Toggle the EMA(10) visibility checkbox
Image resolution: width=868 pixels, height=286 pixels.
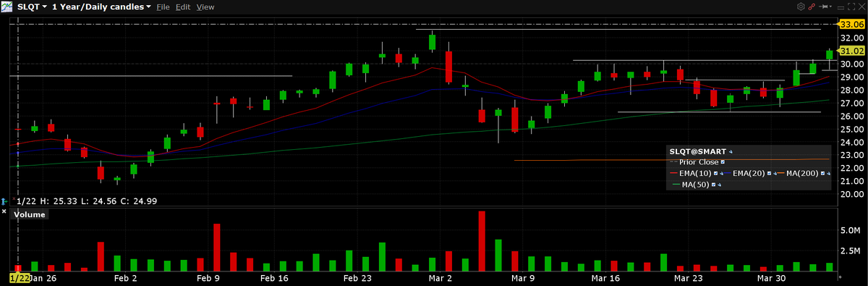715,174
